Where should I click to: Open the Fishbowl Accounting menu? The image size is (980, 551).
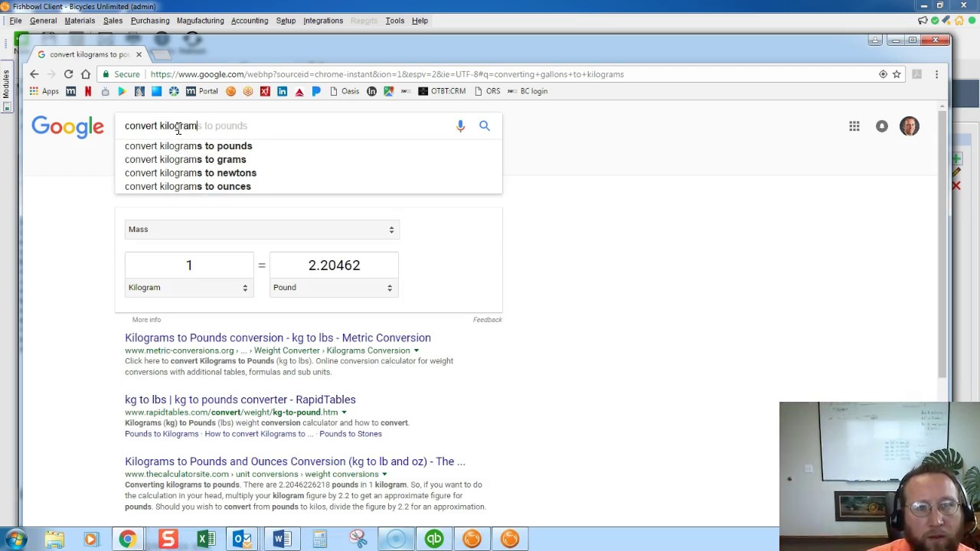250,21
